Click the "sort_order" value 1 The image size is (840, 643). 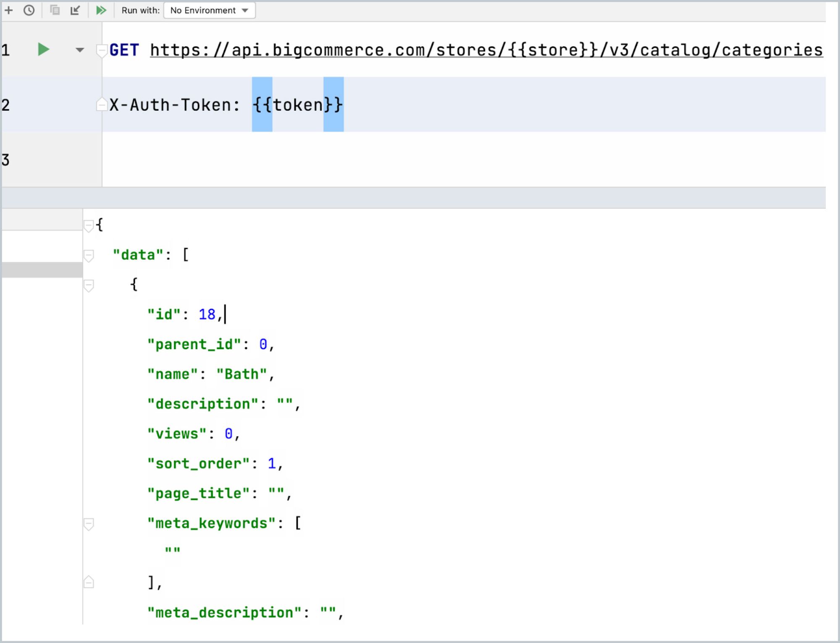click(272, 463)
